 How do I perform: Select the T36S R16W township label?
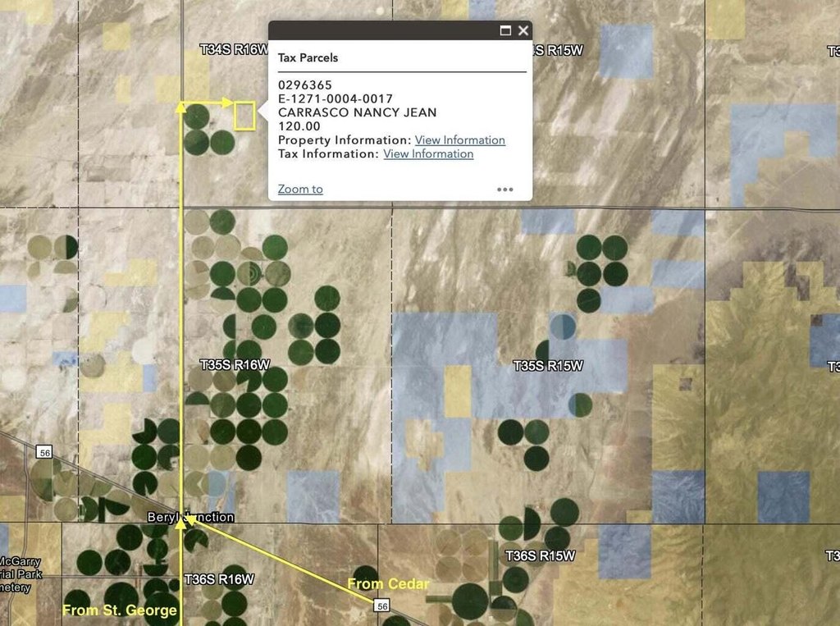click(x=219, y=578)
